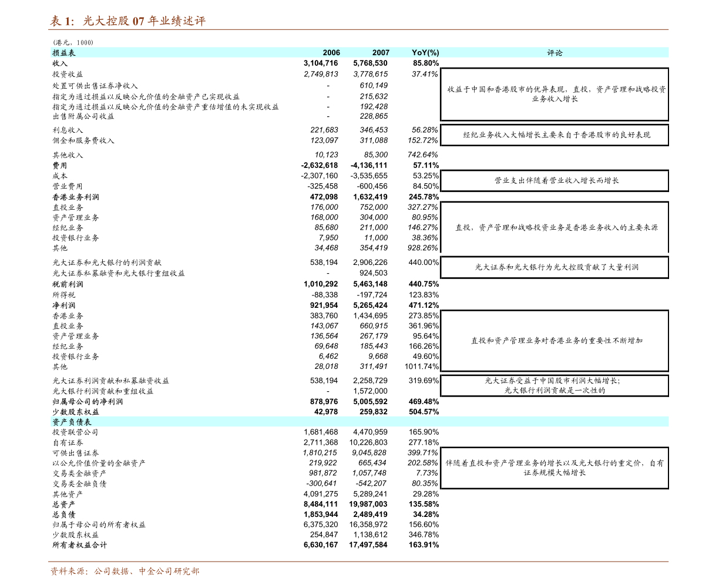Select the percentage 471.12%
Image resolution: width=719 pixels, height=588 pixels.
[x=424, y=306]
